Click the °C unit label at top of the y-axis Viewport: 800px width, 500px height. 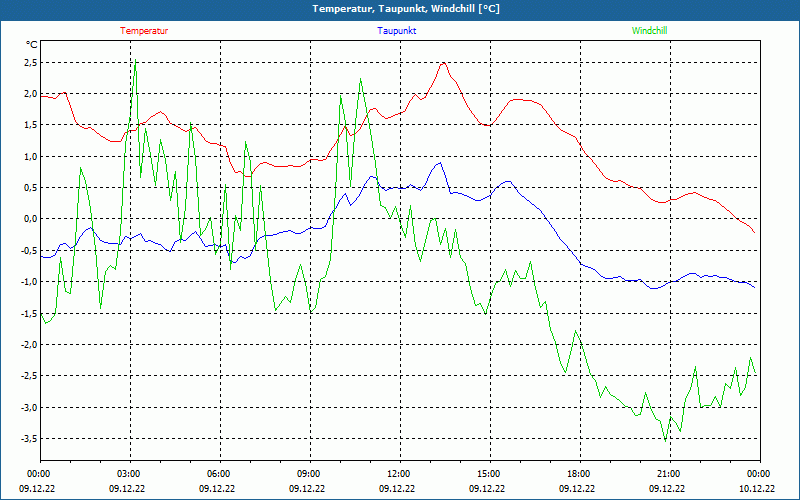[32, 45]
